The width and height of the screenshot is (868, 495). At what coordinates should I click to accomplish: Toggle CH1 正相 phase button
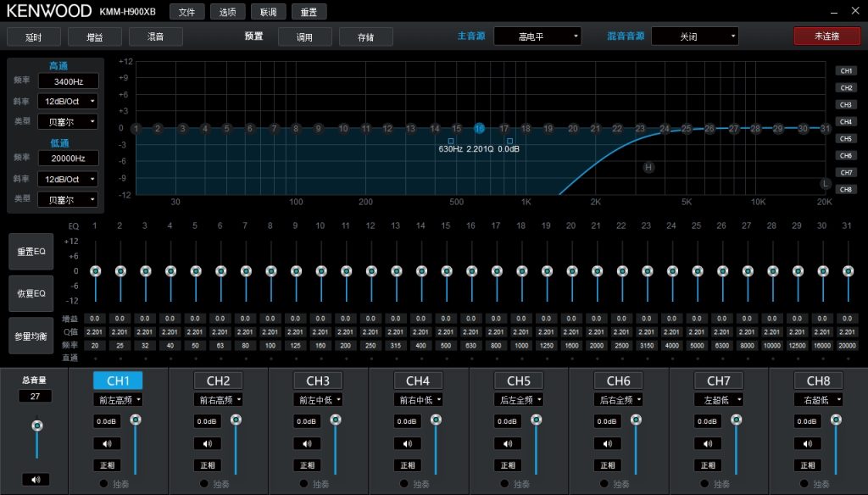(x=107, y=465)
